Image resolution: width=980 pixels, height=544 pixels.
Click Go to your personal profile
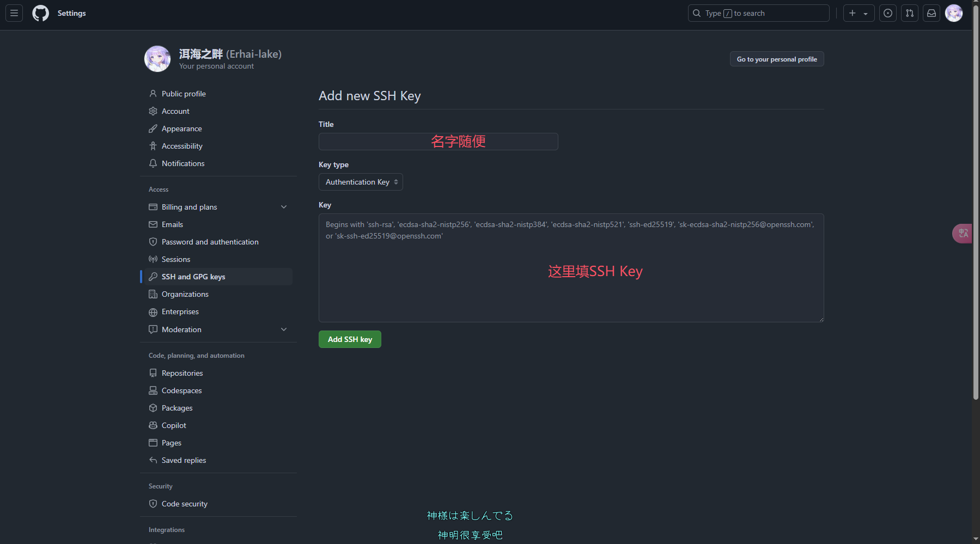776,59
